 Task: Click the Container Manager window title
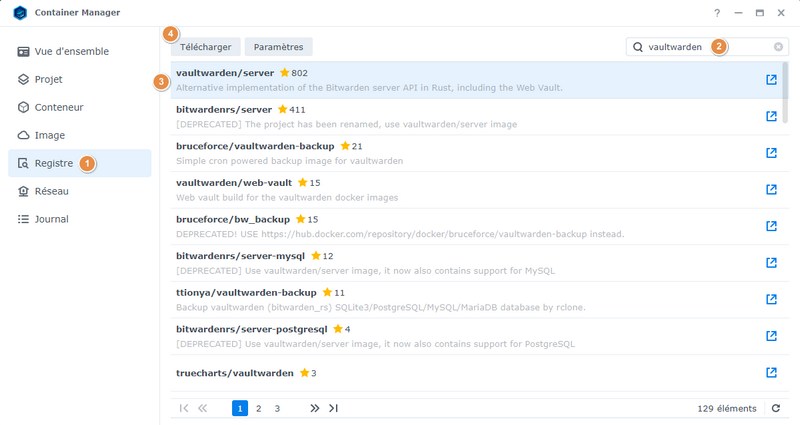(x=77, y=13)
